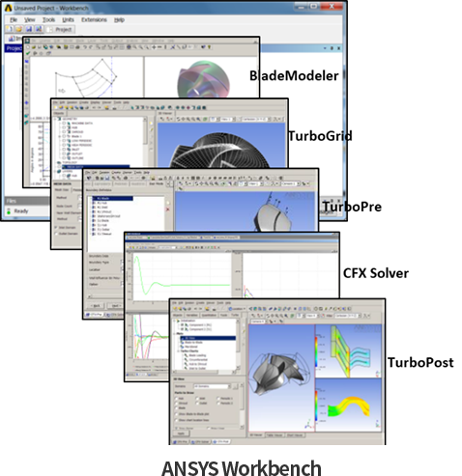
Task: Switch to Table Viewer tab in TurboPost
Action: coord(274,435)
